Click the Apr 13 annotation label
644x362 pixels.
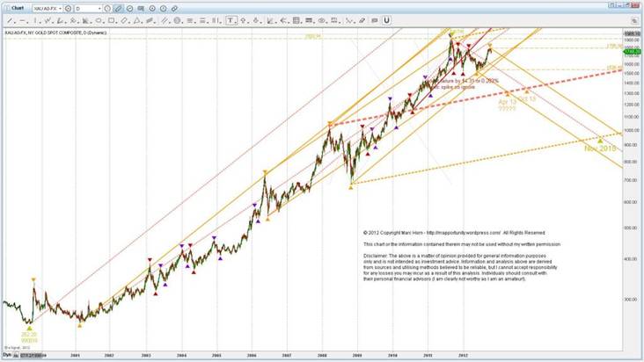click(x=508, y=102)
